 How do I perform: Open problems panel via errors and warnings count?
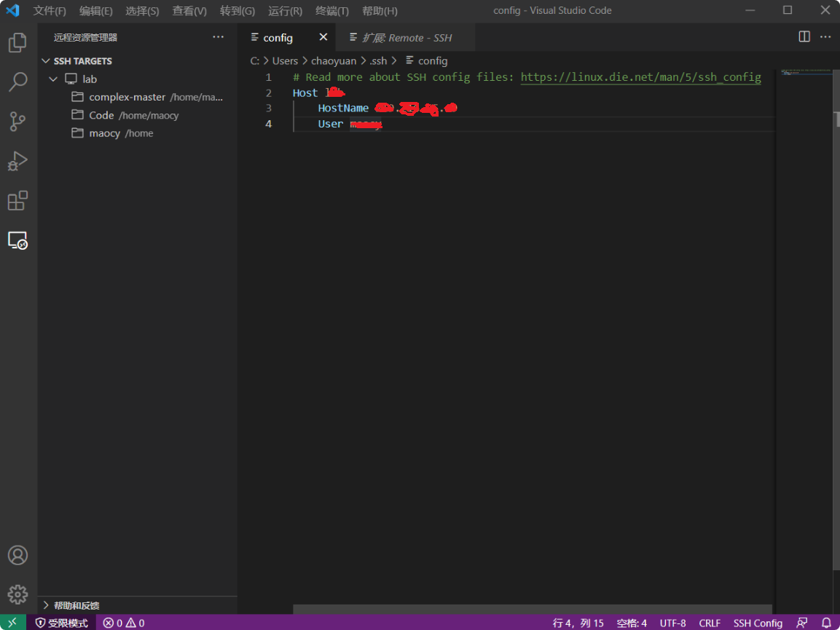tap(124, 623)
